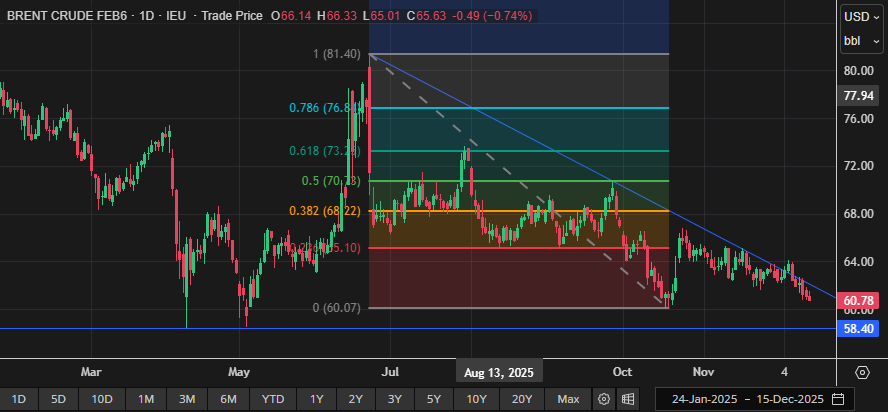
Task: Expand the USD currency dropdown
Action: click(x=860, y=16)
